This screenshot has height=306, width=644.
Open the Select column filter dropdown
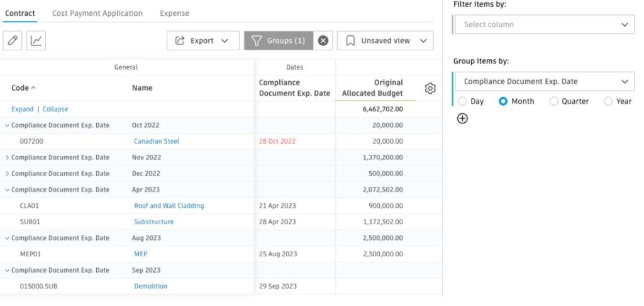pos(545,25)
